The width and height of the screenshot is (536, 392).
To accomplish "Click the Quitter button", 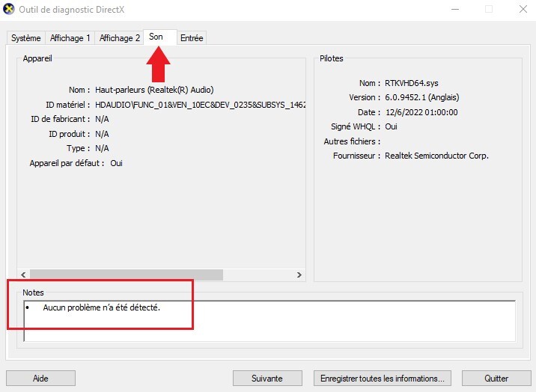I will [x=496, y=379].
